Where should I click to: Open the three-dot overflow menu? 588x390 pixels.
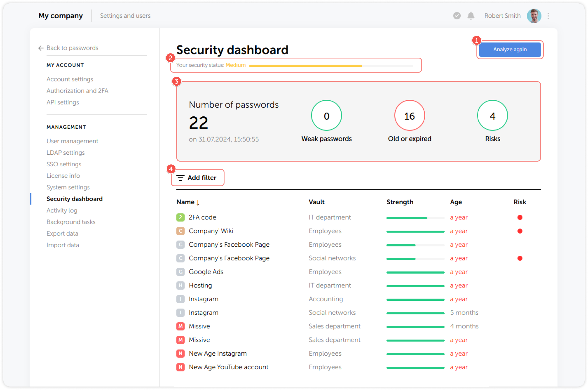548,16
